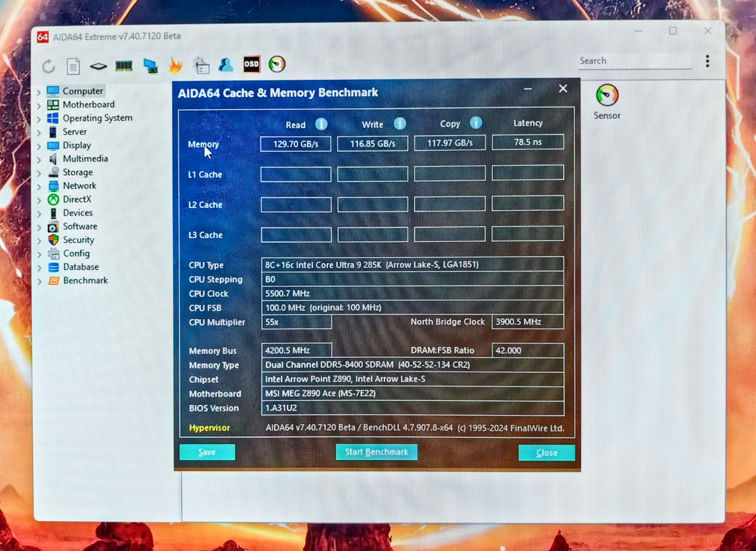Click the Copy info icon
Image resolution: width=756 pixels, height=551 pixels.
coord(475,123)
